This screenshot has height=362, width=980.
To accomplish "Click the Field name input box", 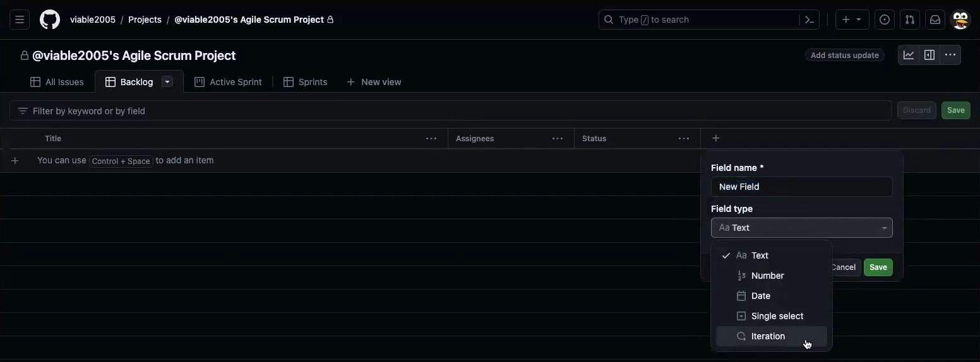I will click(801, 187).
